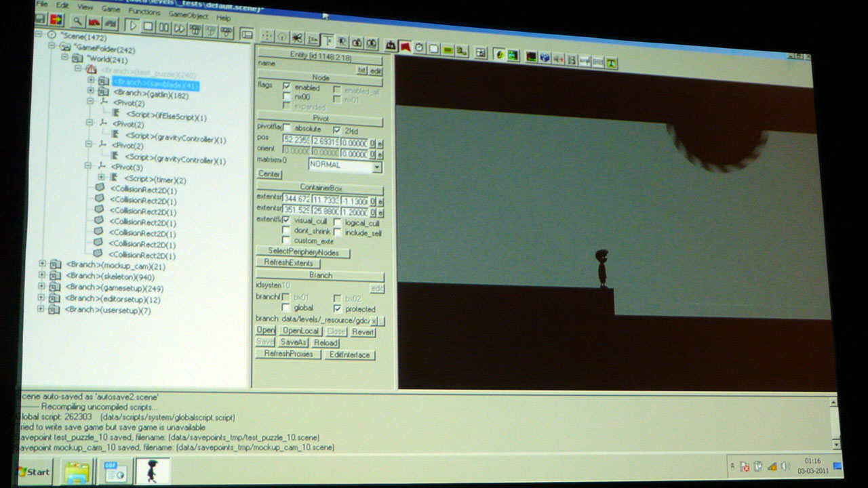The image size is (868, 488).
Task: Click the Stop square button in toolbar
Action: 148,26
